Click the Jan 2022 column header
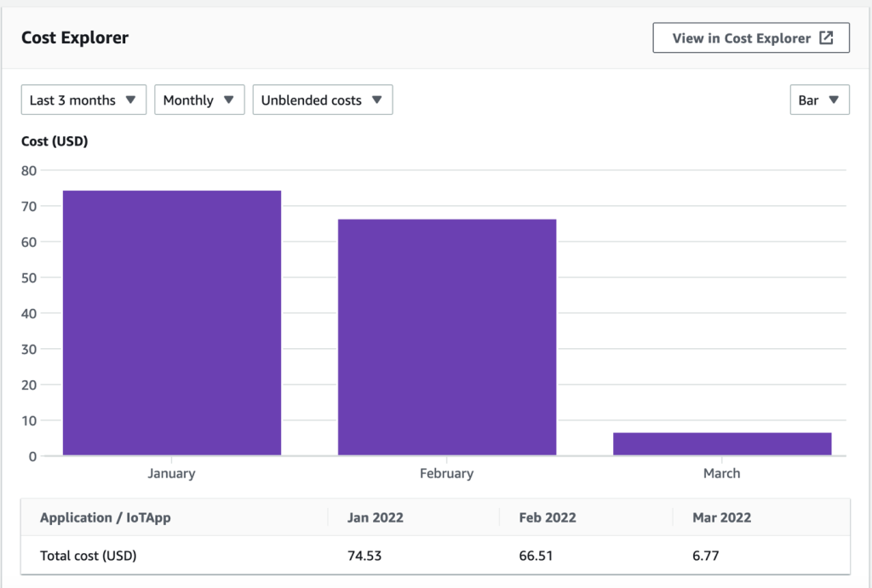 click(x=375, y=517)
